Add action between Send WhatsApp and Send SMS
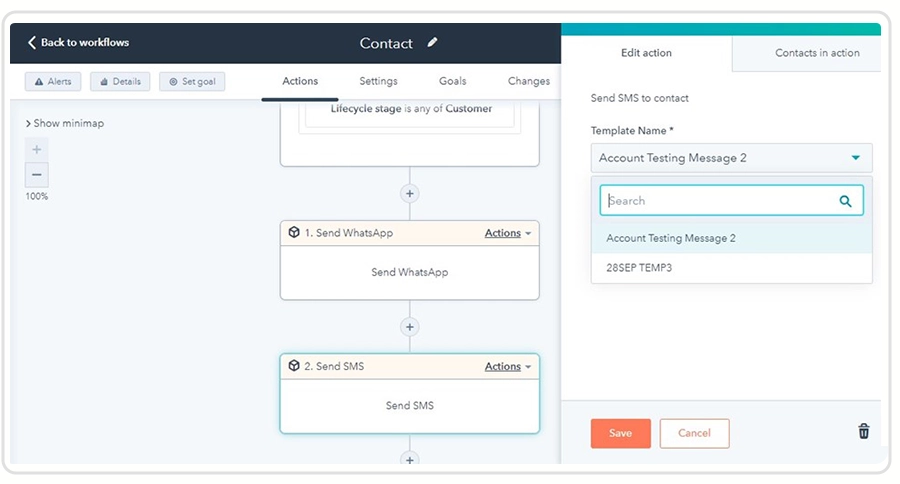The image size is (900, 484). pyautogui.click(x=410, y=327)
